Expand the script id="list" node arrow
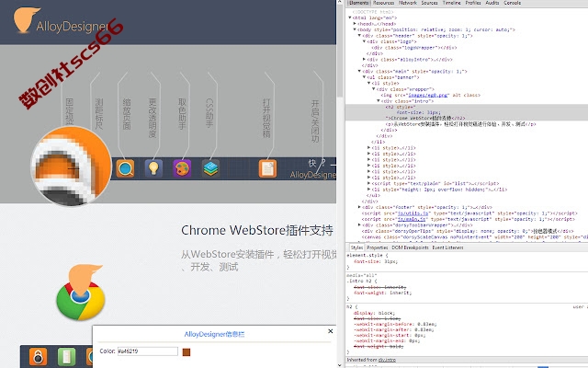The height and width of the screenshot is (368, 588). pos(368,184)
